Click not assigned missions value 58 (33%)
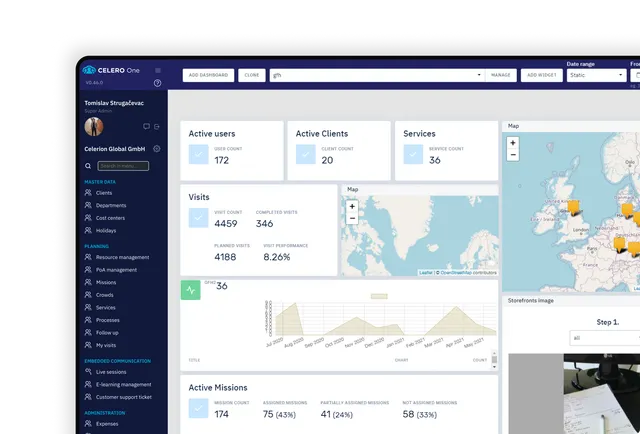Image resolution: width=640 pixels, height=434 pixels. [x=420, y=414]
